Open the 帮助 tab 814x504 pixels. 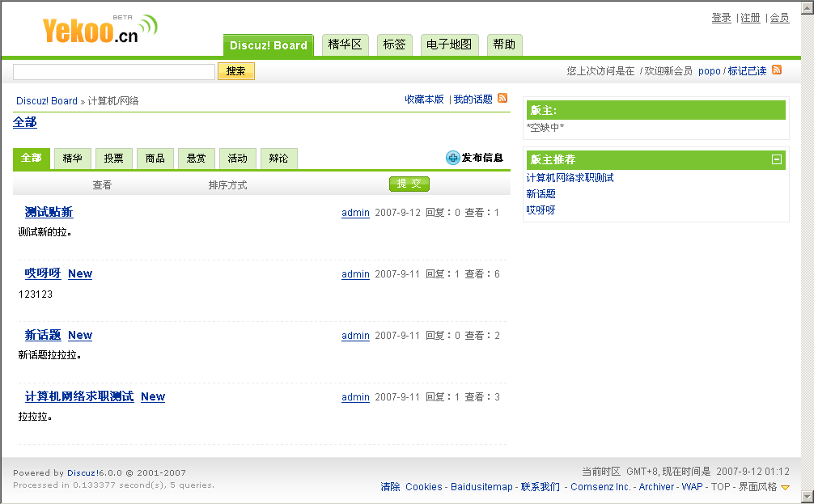[x=504, y=44]
